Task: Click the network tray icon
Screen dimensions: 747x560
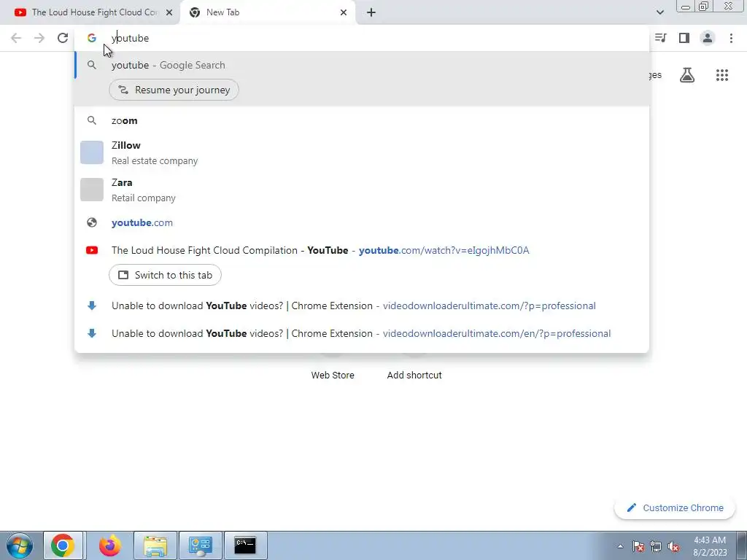Action: [656, 546]
